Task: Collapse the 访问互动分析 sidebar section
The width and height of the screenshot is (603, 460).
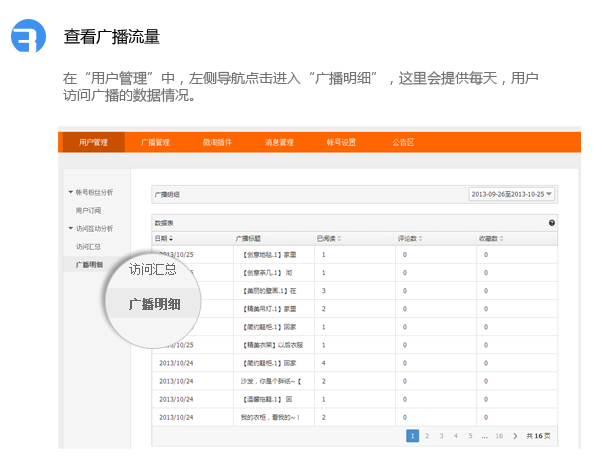Action: click(70, 228)
